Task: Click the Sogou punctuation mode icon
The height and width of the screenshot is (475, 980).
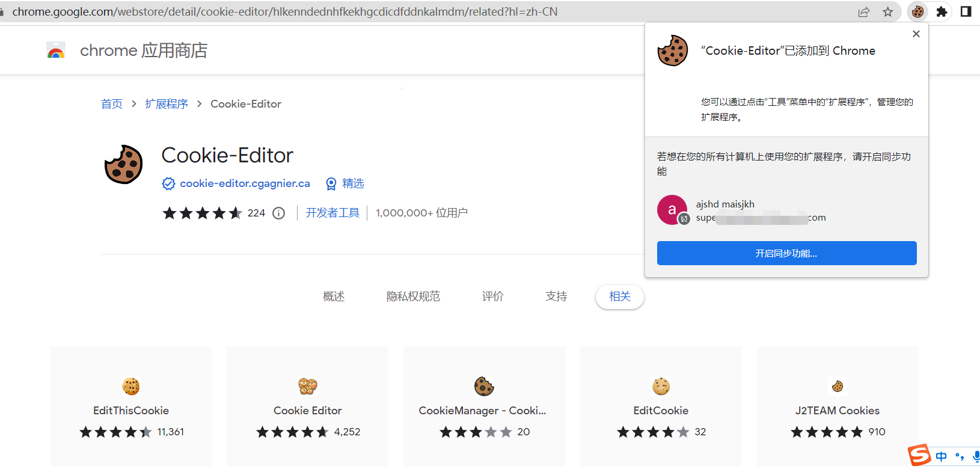Action: [960, 456]
